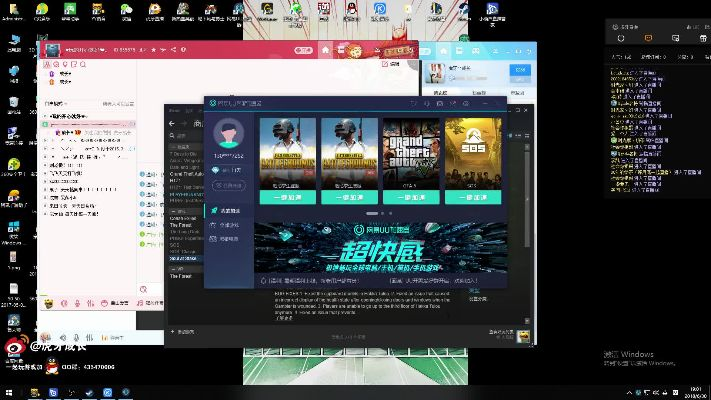This screenshot has width=711, height=400.
Task: Open the QQ penguin desktop icon
Action: point(351,11)
